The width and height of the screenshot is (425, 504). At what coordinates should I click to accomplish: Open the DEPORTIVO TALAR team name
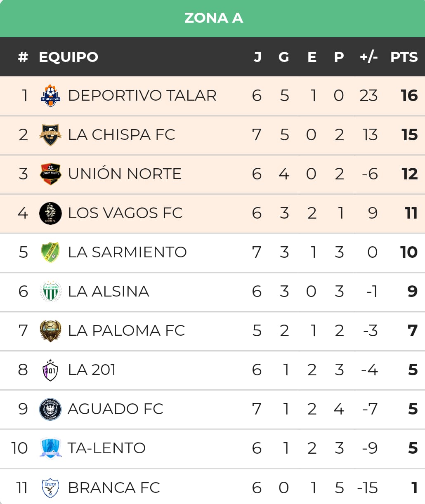tap(142, 96)
